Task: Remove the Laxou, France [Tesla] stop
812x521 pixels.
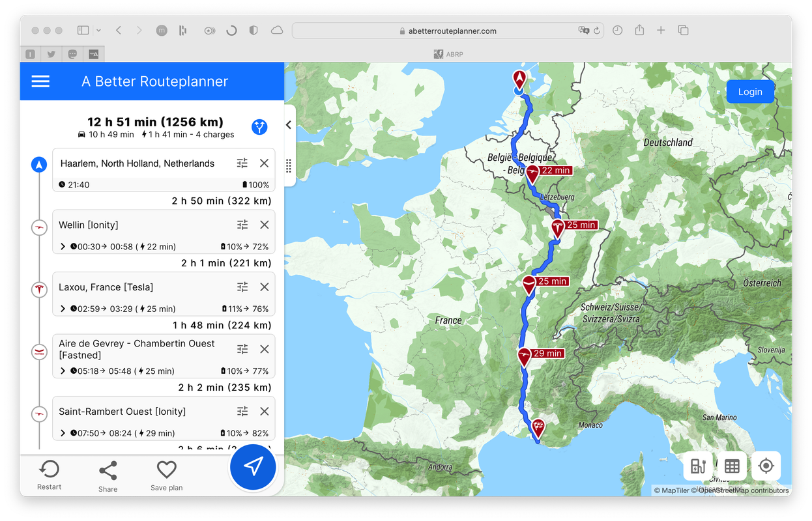Action: coord(264,287)
